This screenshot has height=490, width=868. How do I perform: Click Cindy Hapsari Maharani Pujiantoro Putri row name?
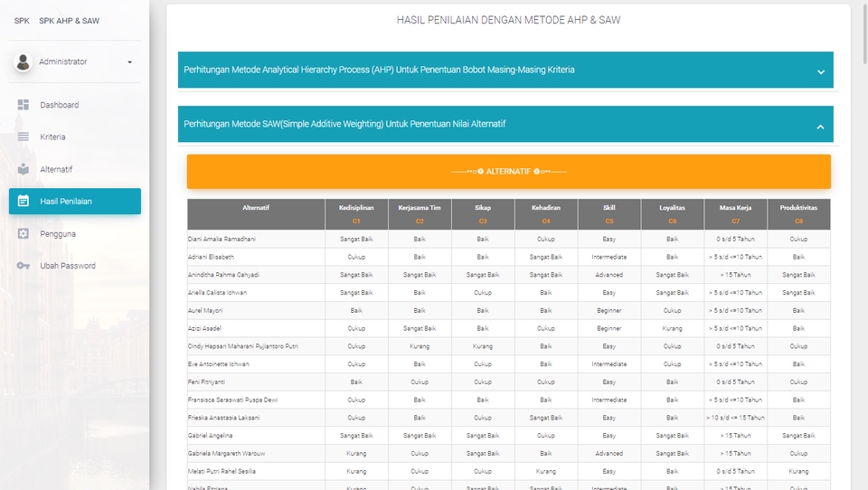pos(242,346)
